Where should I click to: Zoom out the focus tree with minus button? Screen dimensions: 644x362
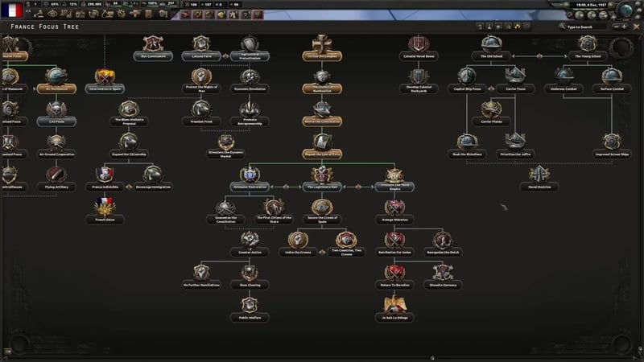click(616, 27)
